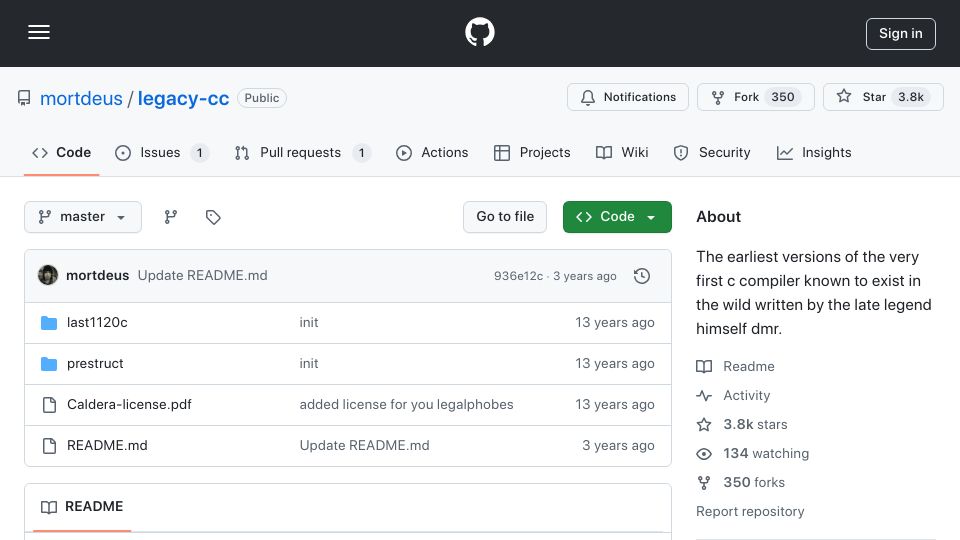The image size is (960, 540).
Task: Open the last1120c folder
Action: point(97,323)
